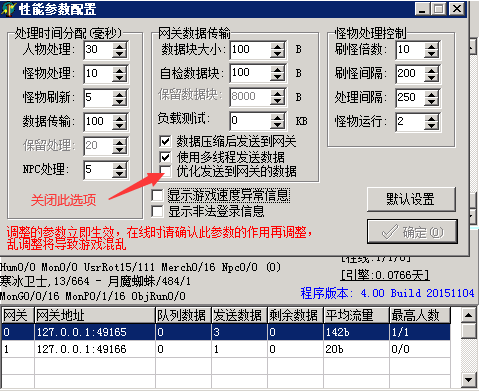Image resolution: width=479 pixels, height=391 pixels.
Task: Increase 怪物运行 value with up arrow
Action: click(x=431, y=117)
